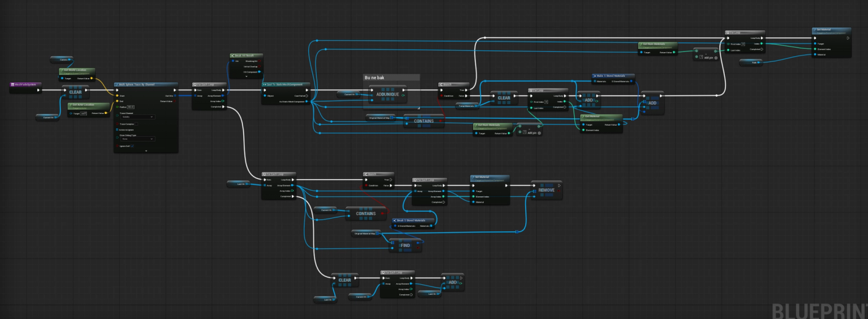The width and height of the screenshot is (868, 319).
Task: Click the Actors to Ignore array pin
Action: [x=117, y=129]
